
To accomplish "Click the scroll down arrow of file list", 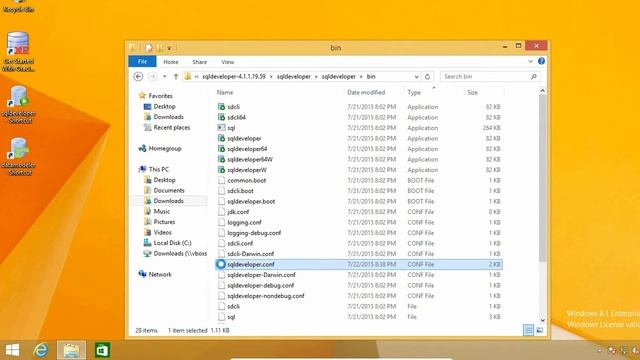I will [x=542, y=320].
